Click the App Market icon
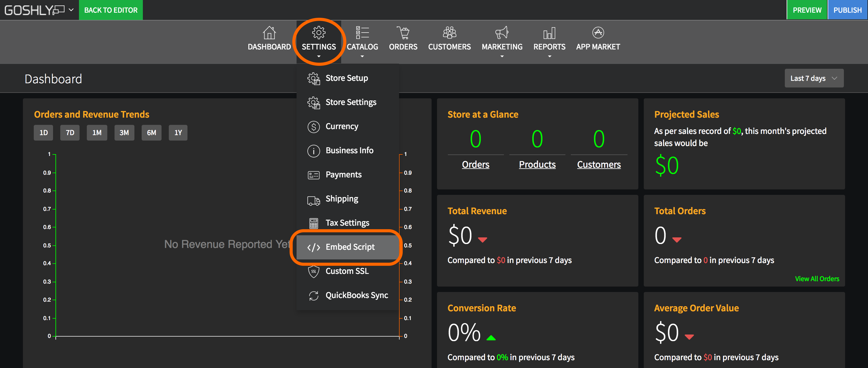 (598, 33)
